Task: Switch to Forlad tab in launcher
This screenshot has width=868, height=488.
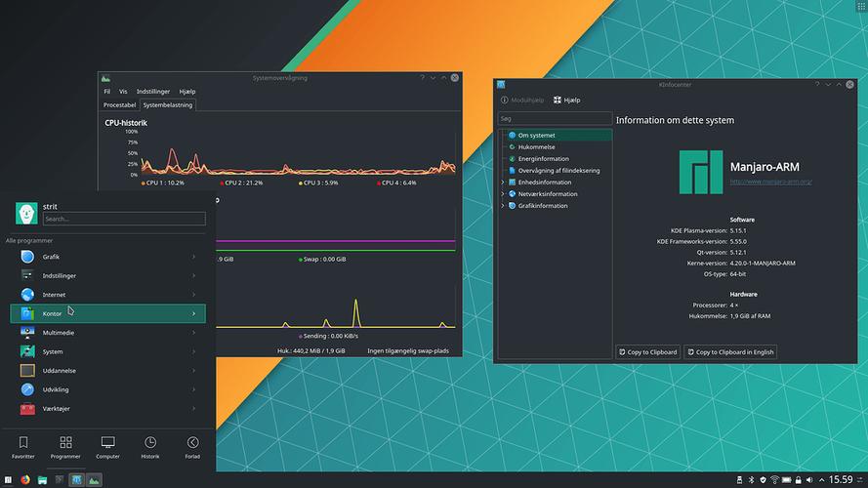Action: pos(192,448)
